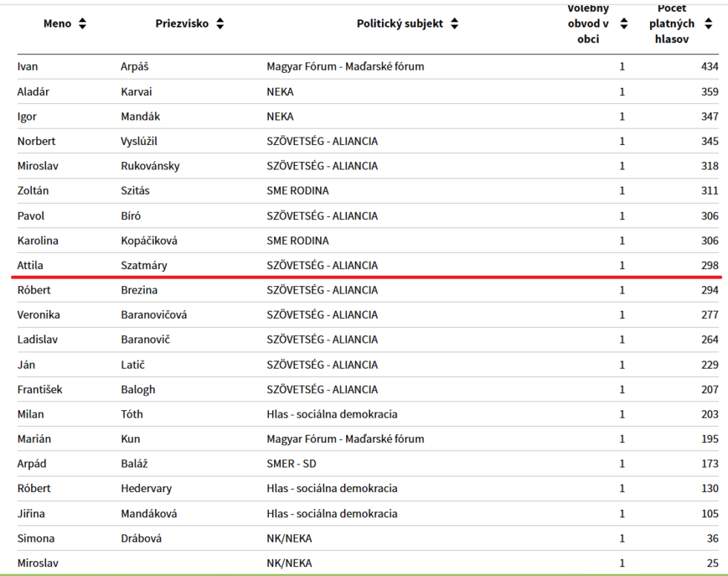Sort by Politický subjekt using arrow icon

(455, 24)
